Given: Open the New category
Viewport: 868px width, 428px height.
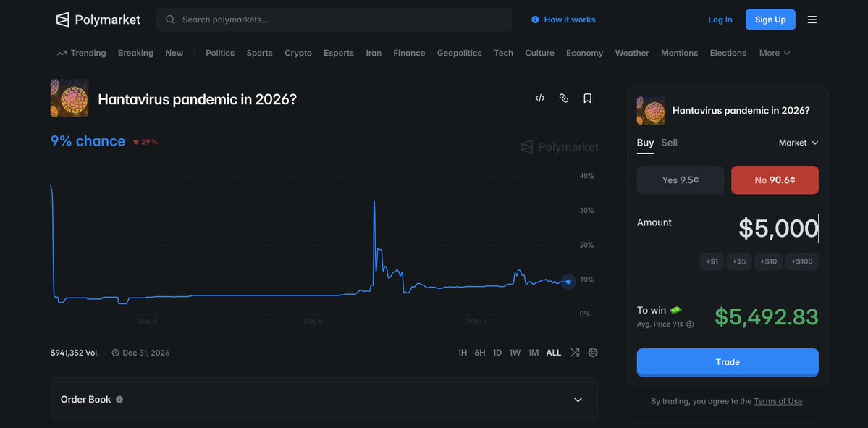Looking at the screenshot, I should pos(174,53).
